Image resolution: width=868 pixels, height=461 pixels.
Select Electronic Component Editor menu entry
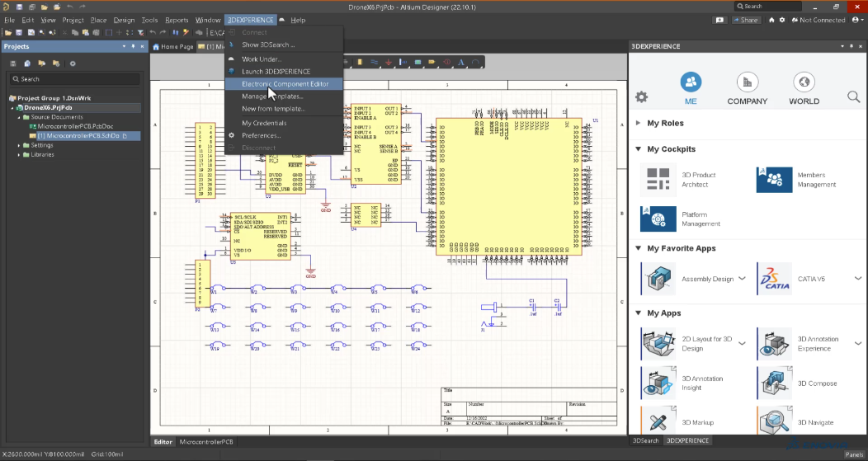click(x=285, y=83)
